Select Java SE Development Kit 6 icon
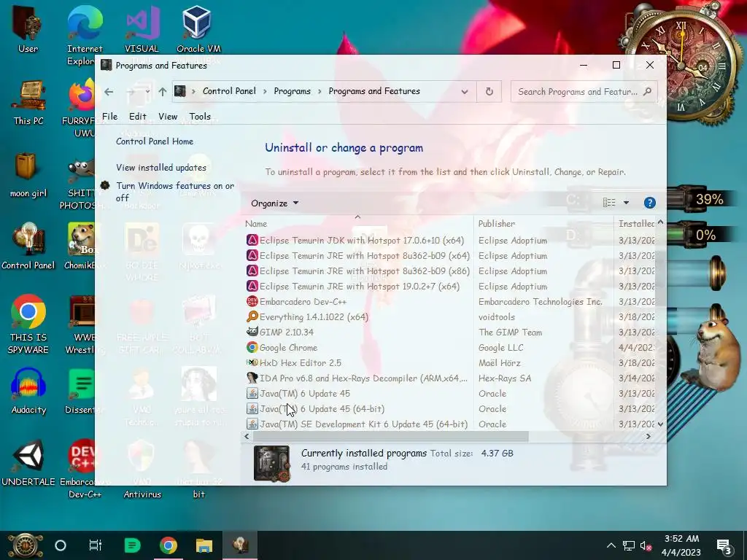Viewport: 747px width, 560px height. (252, 424)
